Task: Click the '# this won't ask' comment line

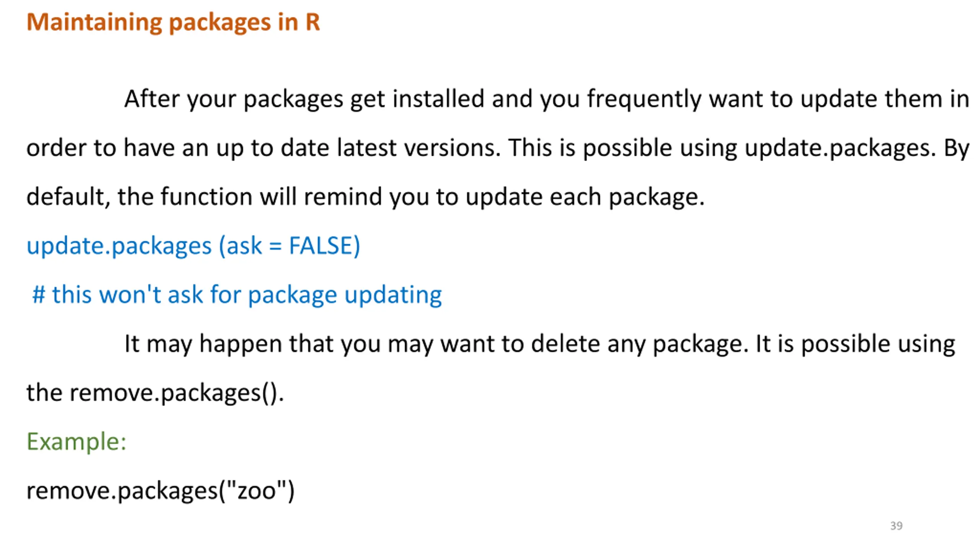Action: tap(237, 295)
